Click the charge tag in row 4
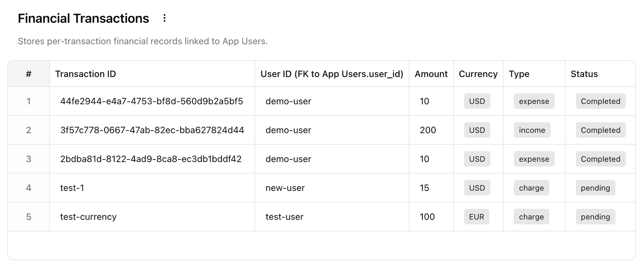The height and width of the screenshot is (274, 644). [531, 188]
